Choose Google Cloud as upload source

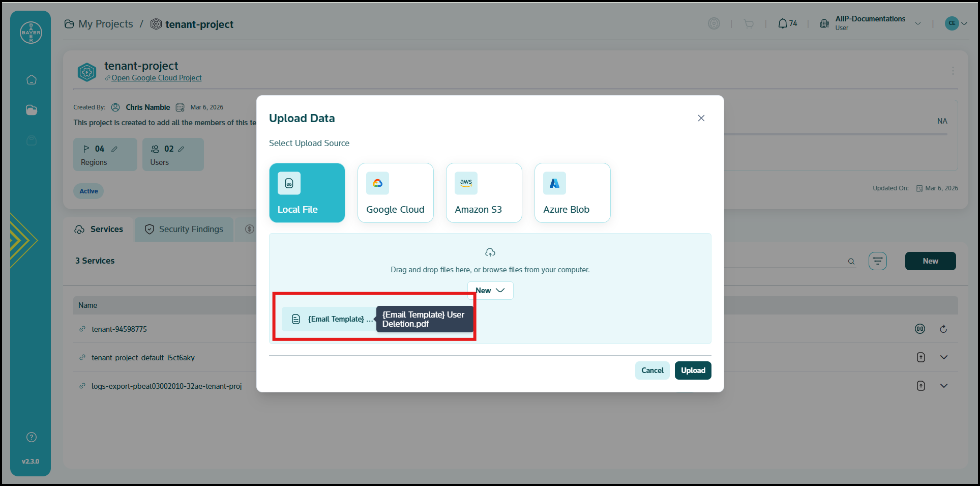click(x=395, y=192)
